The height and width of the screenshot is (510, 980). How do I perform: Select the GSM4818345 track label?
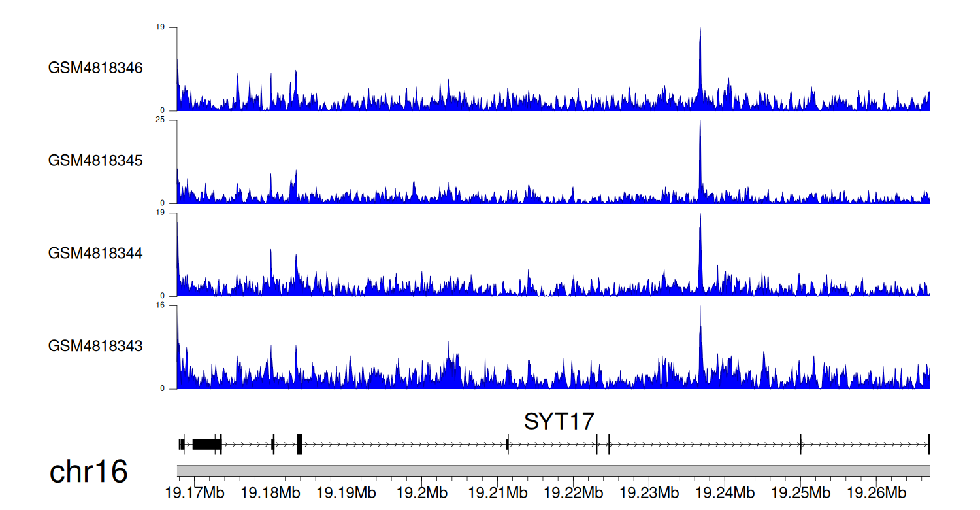[95, 160]
